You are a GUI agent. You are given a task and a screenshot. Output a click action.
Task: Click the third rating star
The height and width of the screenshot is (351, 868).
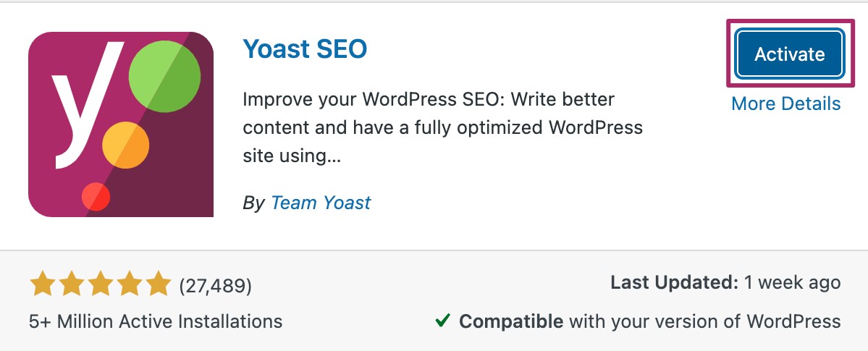pos(99,285)
